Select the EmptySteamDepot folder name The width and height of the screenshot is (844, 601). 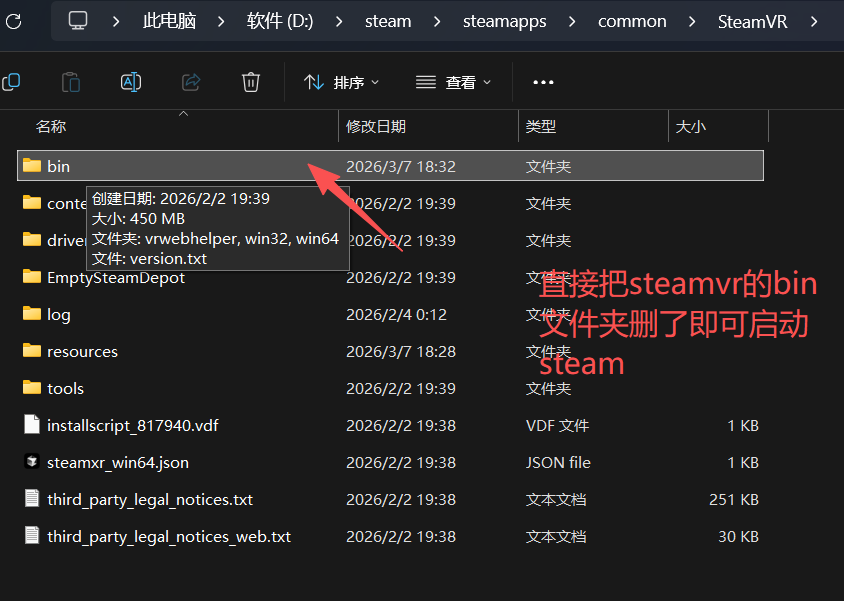tap(116, 278)
